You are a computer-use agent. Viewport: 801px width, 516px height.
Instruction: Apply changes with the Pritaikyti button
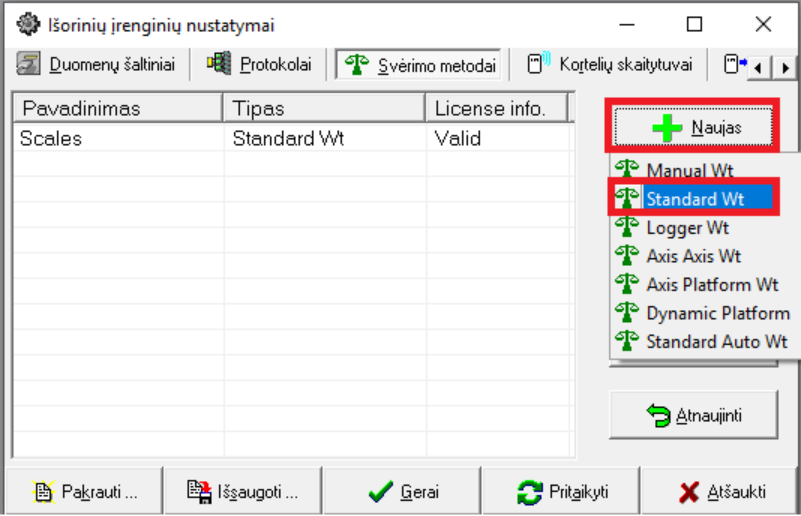[x=562, y=492]
